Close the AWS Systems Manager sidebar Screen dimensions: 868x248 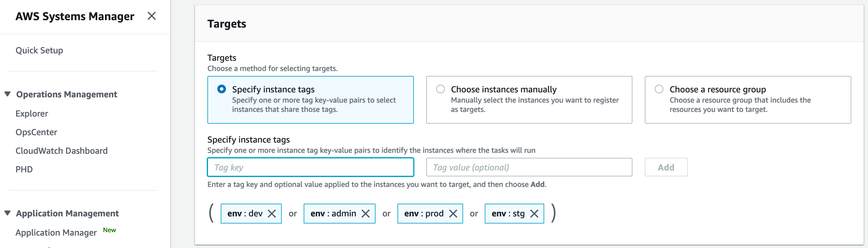(x=151, y=16)
